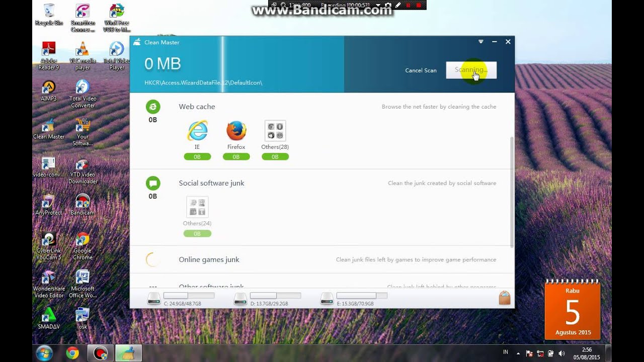Click the IN language indicator
The image size is (644, 362).
(506, 353)
